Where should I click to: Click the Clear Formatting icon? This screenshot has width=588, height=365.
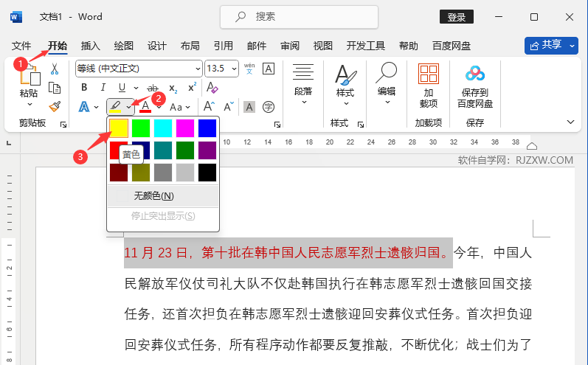tap(212, 87)
